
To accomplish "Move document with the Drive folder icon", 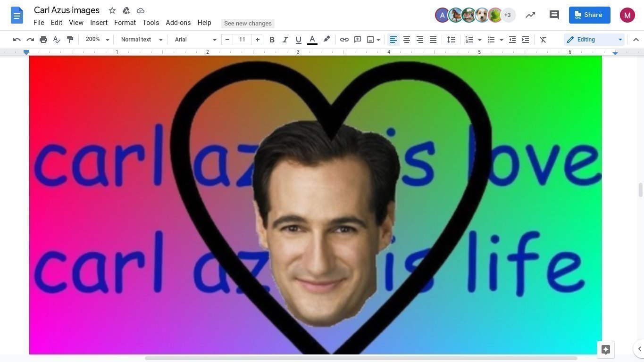I will [x=126, y=10].
